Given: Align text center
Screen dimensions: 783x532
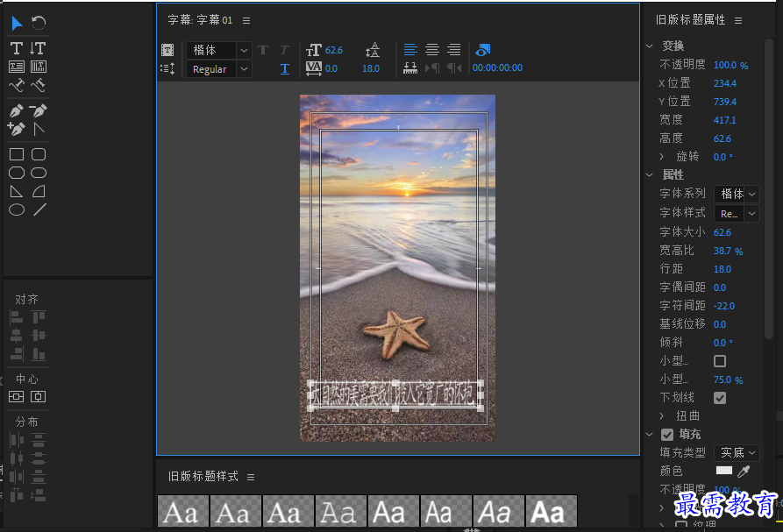Looking at the screenshot, I should coord(432,49).
